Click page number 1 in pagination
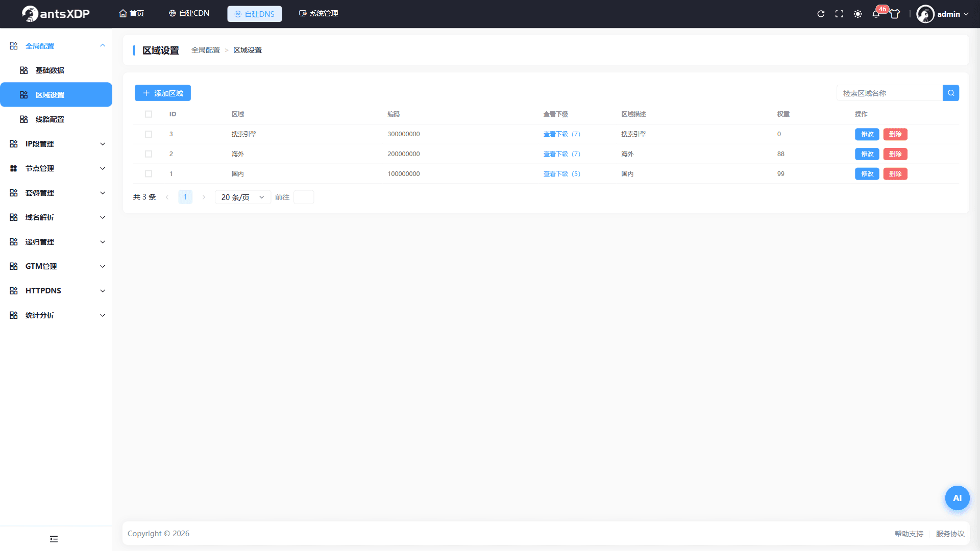 [x=185, y=197]
